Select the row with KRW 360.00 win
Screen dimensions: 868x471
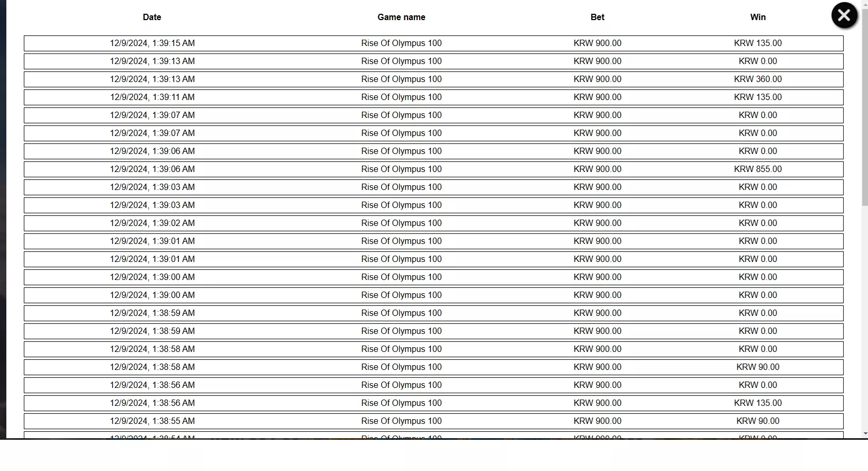(433, 79)
